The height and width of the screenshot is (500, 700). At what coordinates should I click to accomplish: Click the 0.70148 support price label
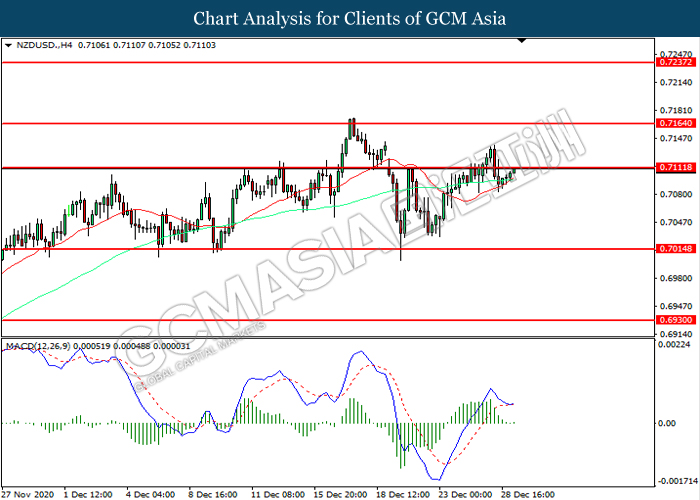tap(676, 249)
